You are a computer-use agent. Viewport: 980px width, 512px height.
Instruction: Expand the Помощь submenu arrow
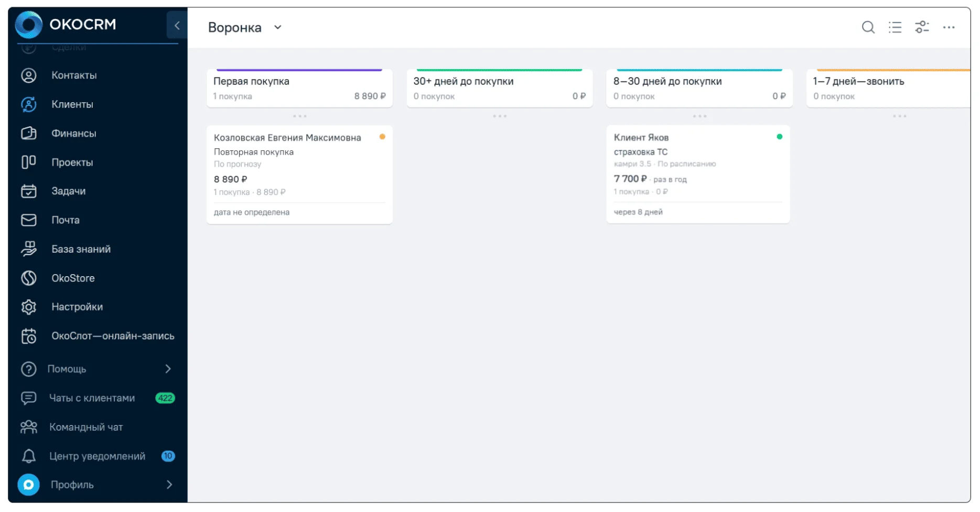[x=168, y=369]
